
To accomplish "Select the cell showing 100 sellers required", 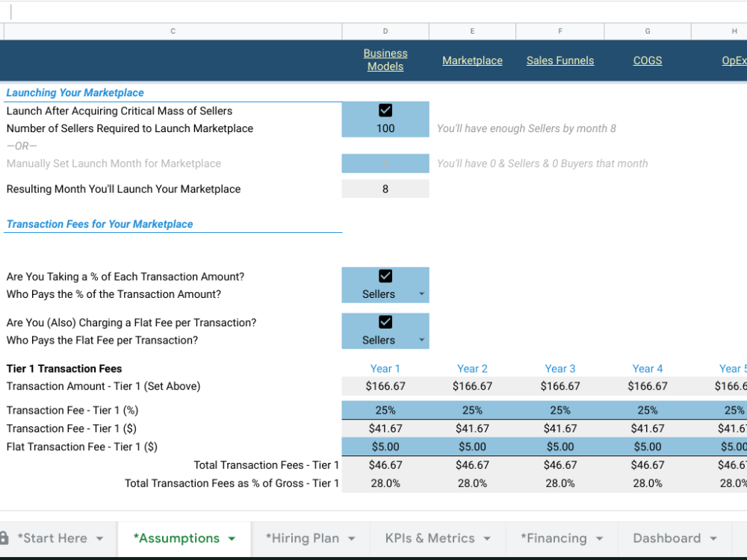I will click(385, 128).
